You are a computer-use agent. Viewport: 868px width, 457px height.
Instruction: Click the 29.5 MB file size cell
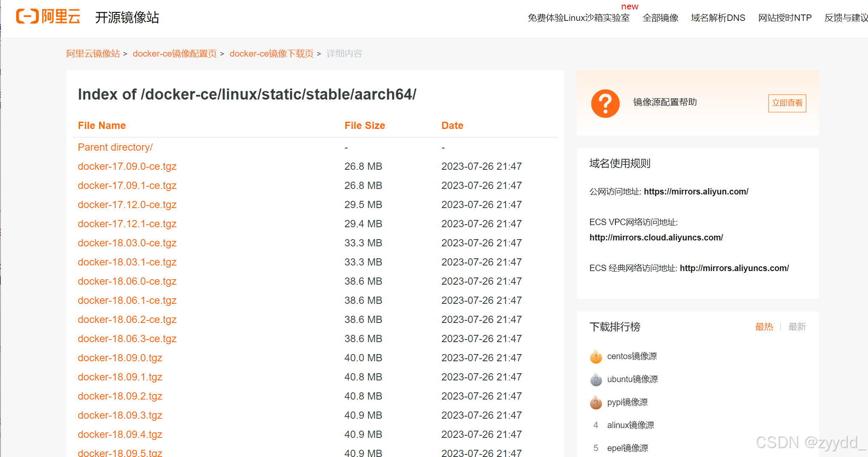pyautogui.click(x=363, y=205)
